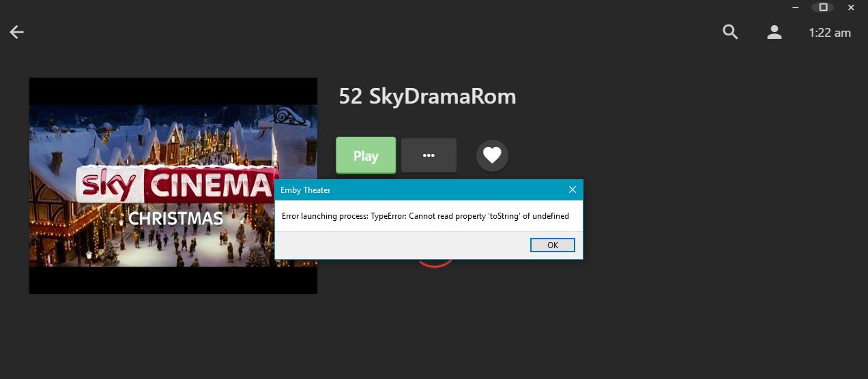Viewport: 868px width, 379px height.
Task: Select the TypeError error message text
Action: click(425, 216)
